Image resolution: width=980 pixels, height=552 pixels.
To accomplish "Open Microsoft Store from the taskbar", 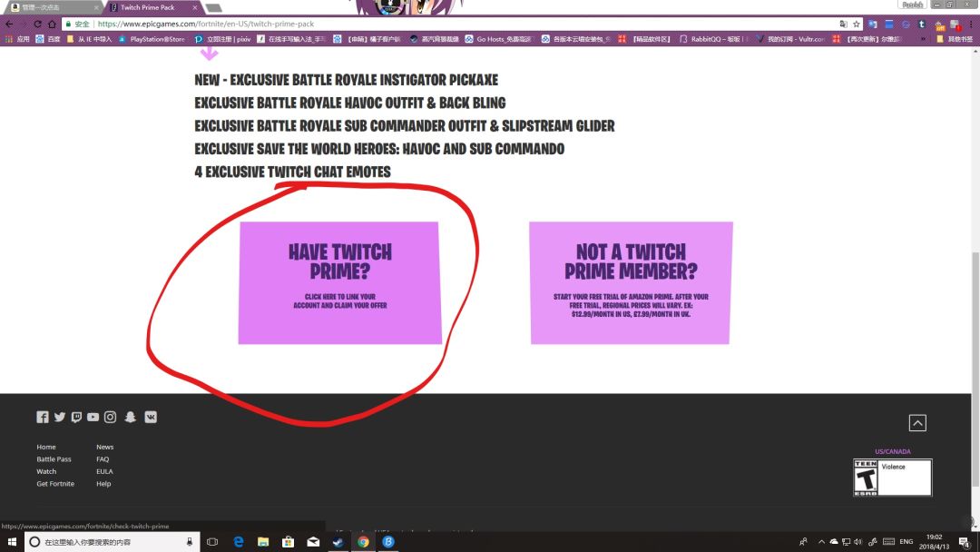I will point(289,542).
